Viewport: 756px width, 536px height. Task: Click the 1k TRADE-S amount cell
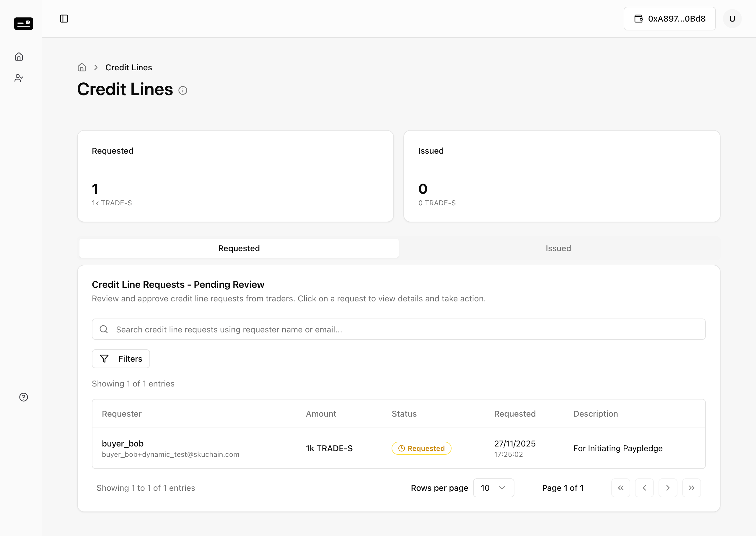[x=329, y=448]
